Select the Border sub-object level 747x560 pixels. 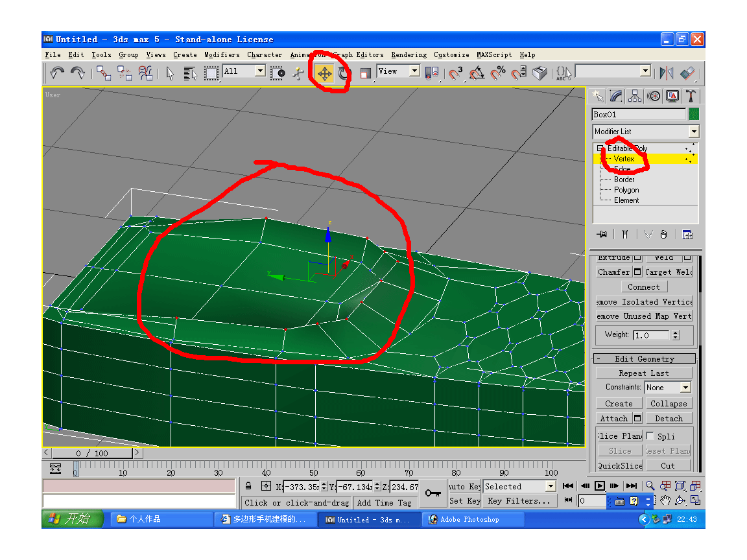tap(624, 180)
